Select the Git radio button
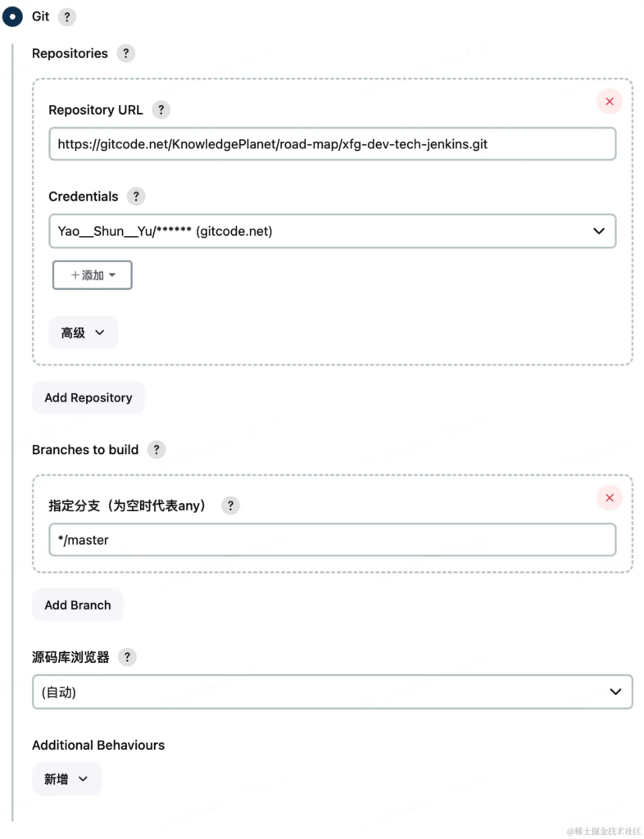644x839 pixels. [14, 16]
